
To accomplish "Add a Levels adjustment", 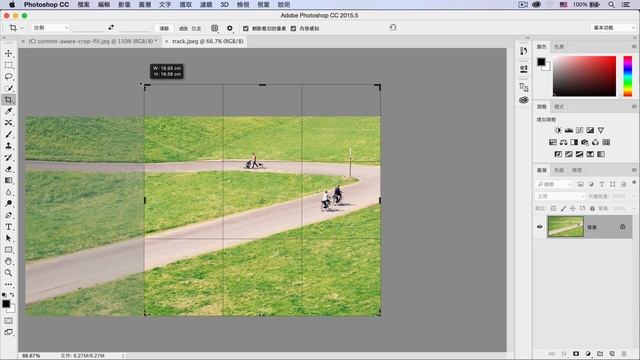I will 569,130.
